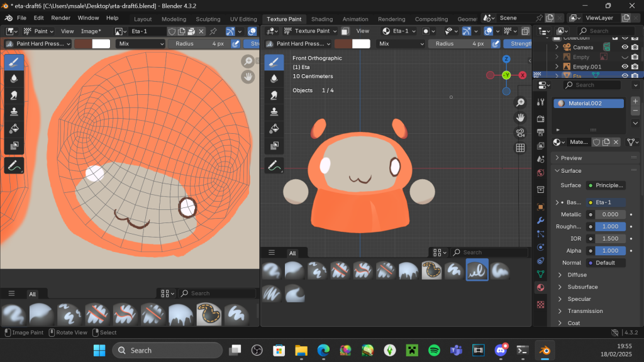Toggle render camera icon for Camera row
Viewport: 644px width, 362px height.
coord(635,47)
